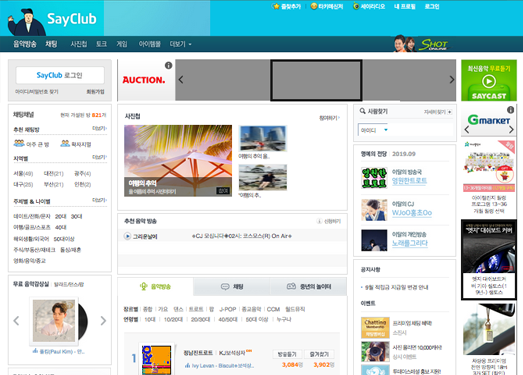Click the WJoO홍초Oo CJ link

pos(412,213)
